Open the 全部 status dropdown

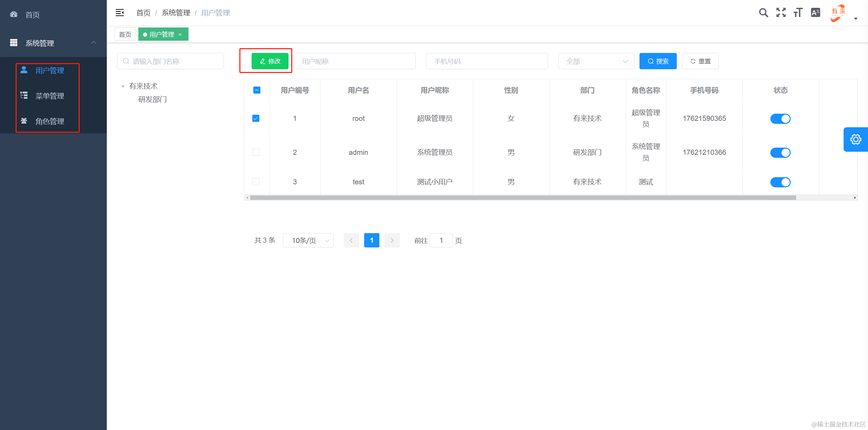coord(596,61)
